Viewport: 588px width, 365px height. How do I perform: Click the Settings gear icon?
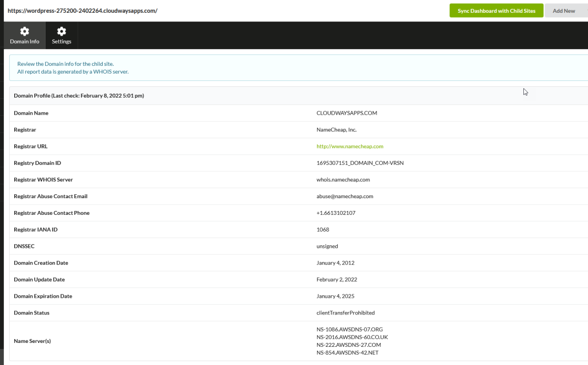[x=61, y=31]
